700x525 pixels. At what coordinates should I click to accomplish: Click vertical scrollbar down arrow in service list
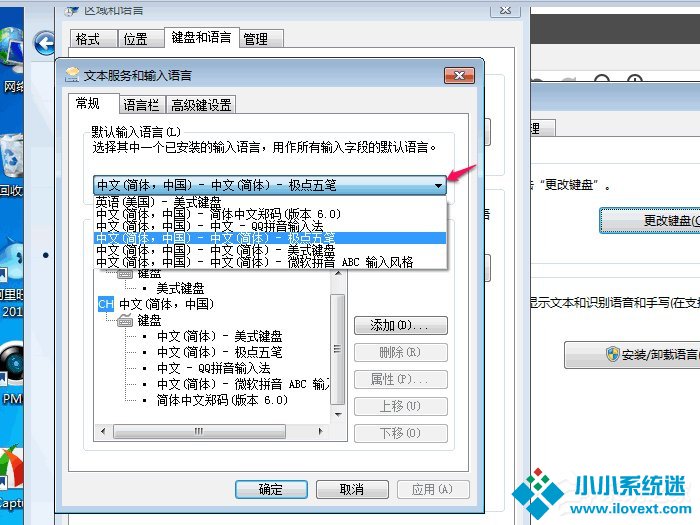click(x=338, y=415)
